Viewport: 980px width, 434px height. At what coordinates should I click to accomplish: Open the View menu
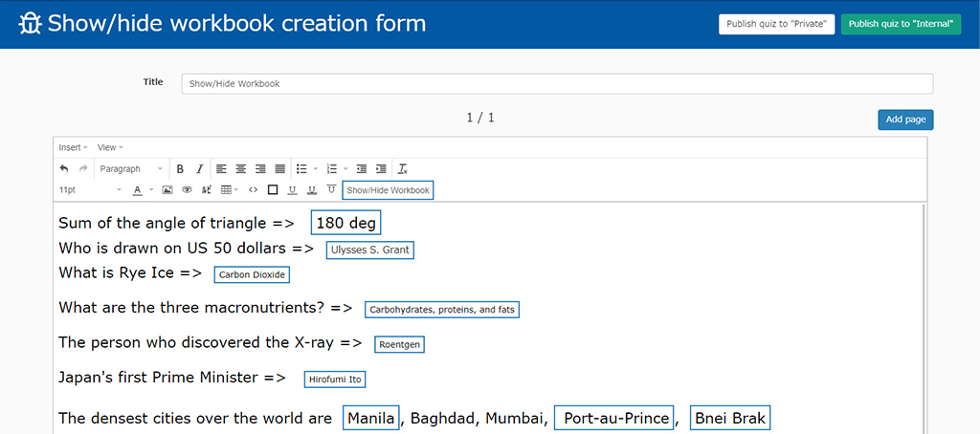110,147
